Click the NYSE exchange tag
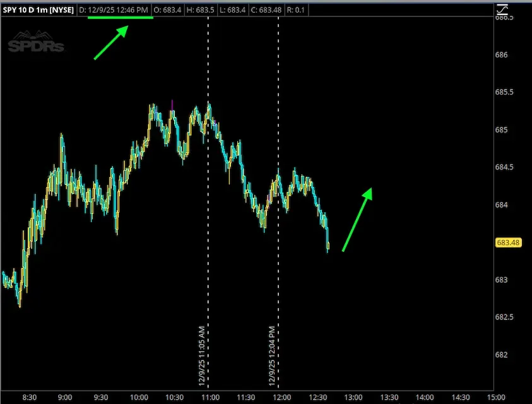Viewport: 532px width, 404px height. (62, 9)
